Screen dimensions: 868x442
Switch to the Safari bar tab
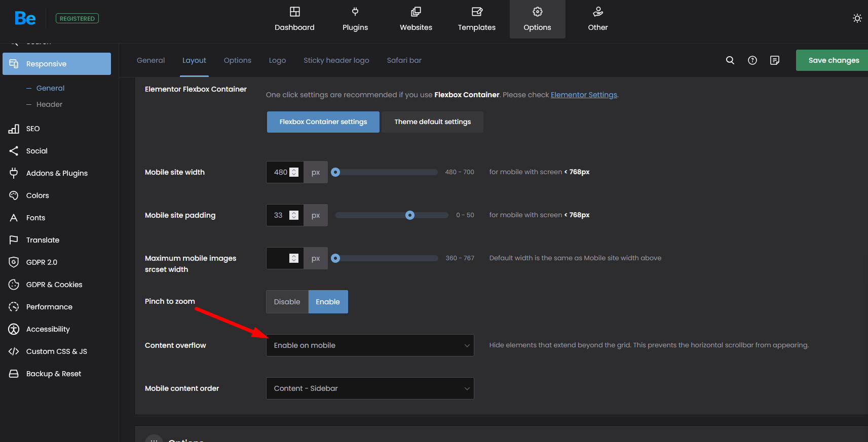[404, 60]
